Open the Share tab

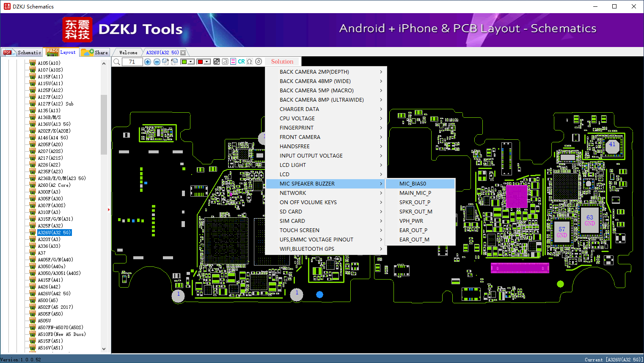(95, 53)
